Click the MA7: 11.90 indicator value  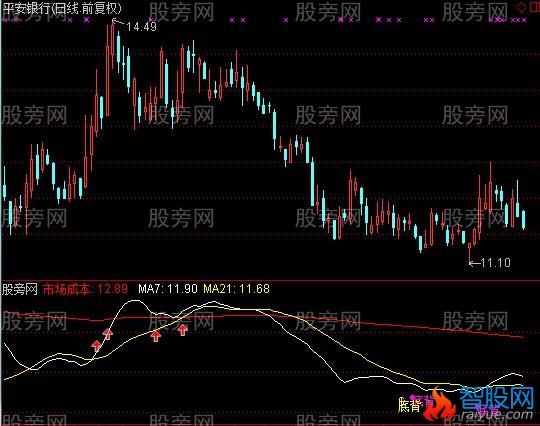pos(168,289)
